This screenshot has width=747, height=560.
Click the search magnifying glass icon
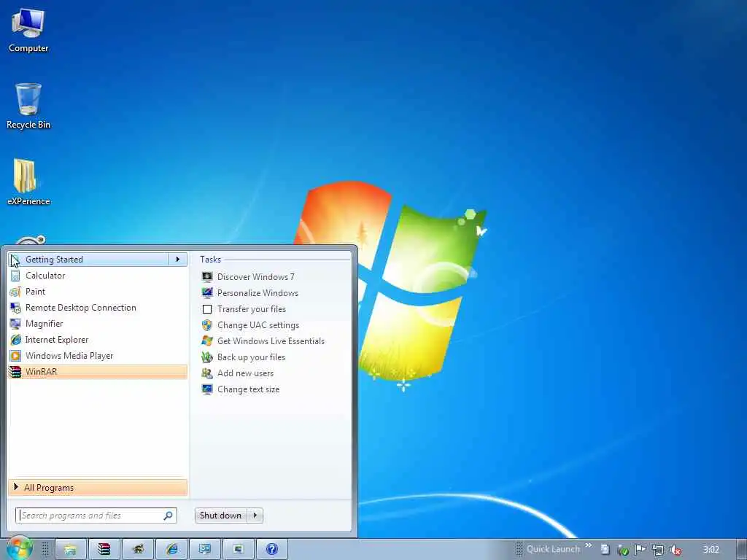click(169, 516)
